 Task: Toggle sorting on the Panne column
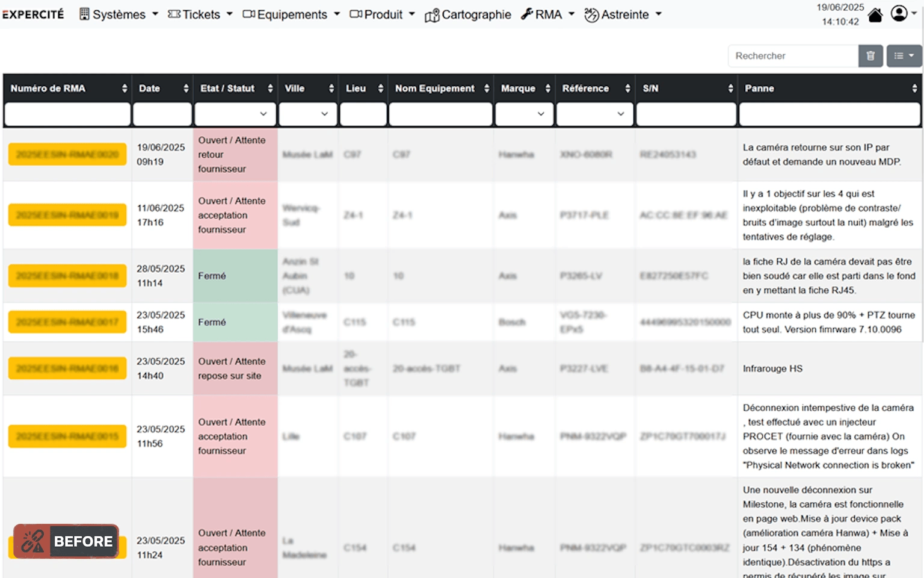coord(913,88)
